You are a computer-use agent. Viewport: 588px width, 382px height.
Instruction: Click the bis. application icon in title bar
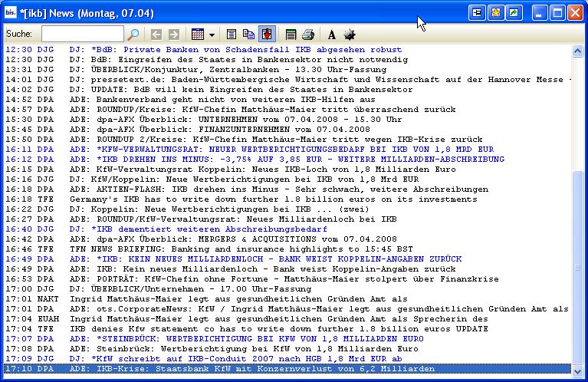tap(11, 13)
